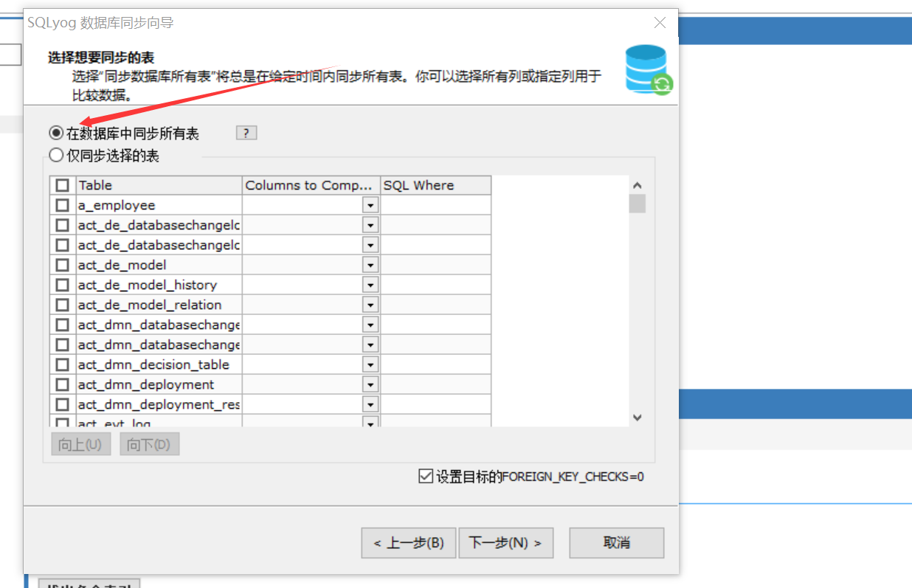The width and height of the screenshot is (912, 588).
Task: Click SQL Where field for act_dmn_deployment
Action: [435, 384]
